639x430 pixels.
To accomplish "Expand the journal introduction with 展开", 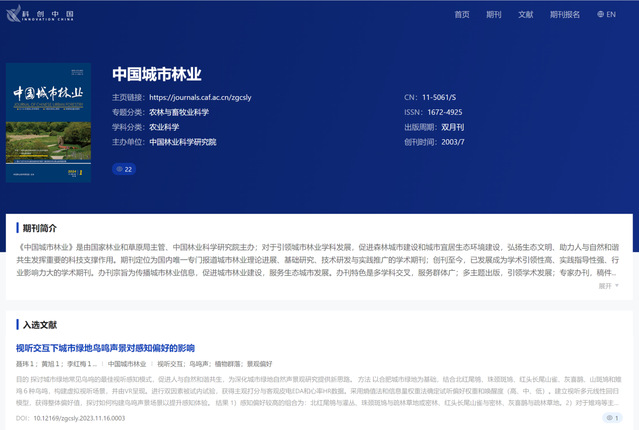I will pos(608,285).
